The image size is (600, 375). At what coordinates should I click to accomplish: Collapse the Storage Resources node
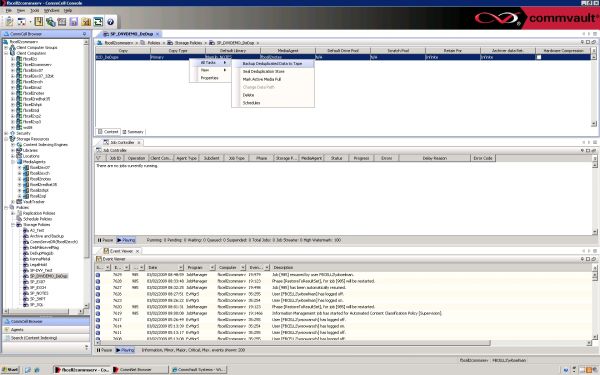pos(6,139)
